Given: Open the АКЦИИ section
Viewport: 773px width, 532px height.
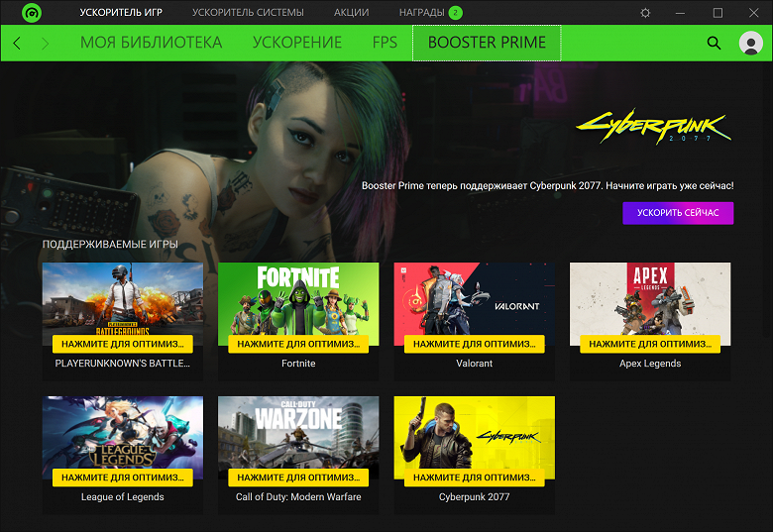Looking at the screenshot, I should [352, 12].
